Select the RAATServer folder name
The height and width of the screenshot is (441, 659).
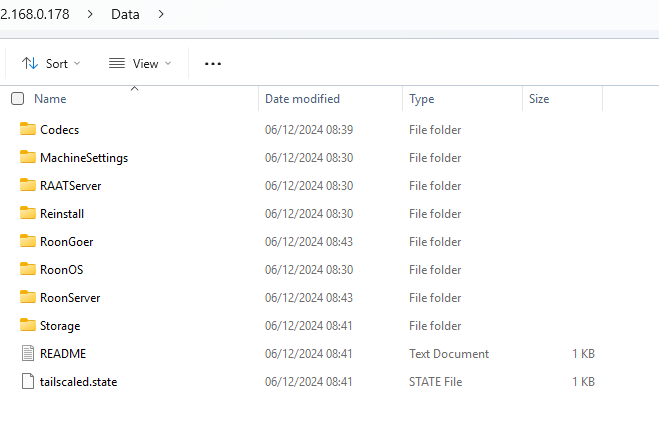pyautogui.click(x=71, y=186)
